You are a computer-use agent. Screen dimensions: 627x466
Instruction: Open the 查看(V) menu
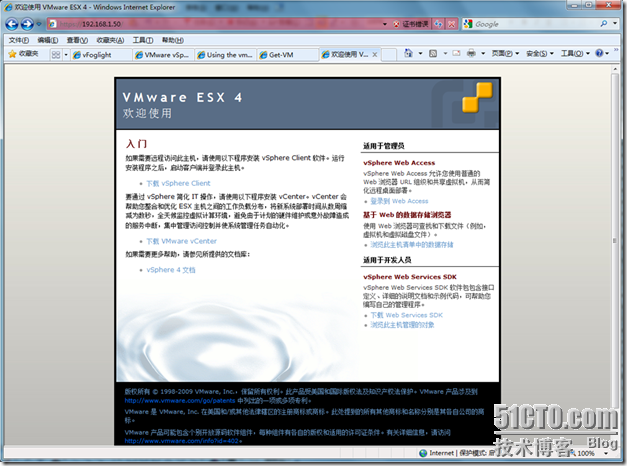(x=77, y=40)
